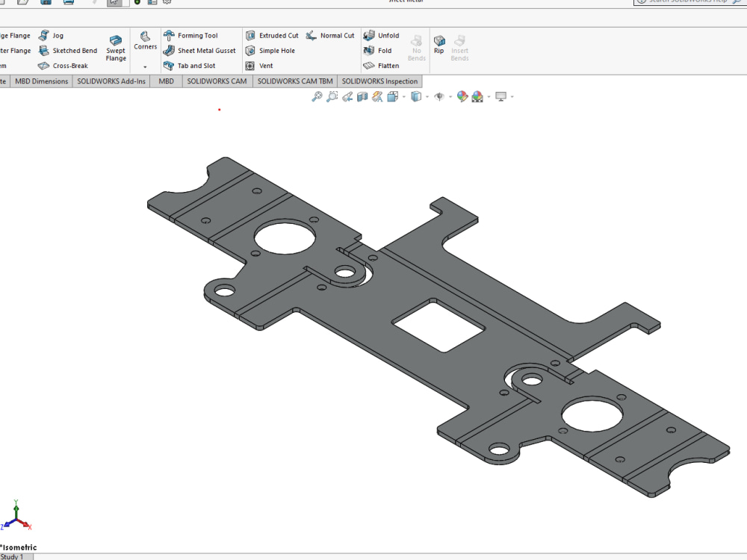Click the *Isometric view label
Viewport: 747px width, 560px height.
pos(19,547)
